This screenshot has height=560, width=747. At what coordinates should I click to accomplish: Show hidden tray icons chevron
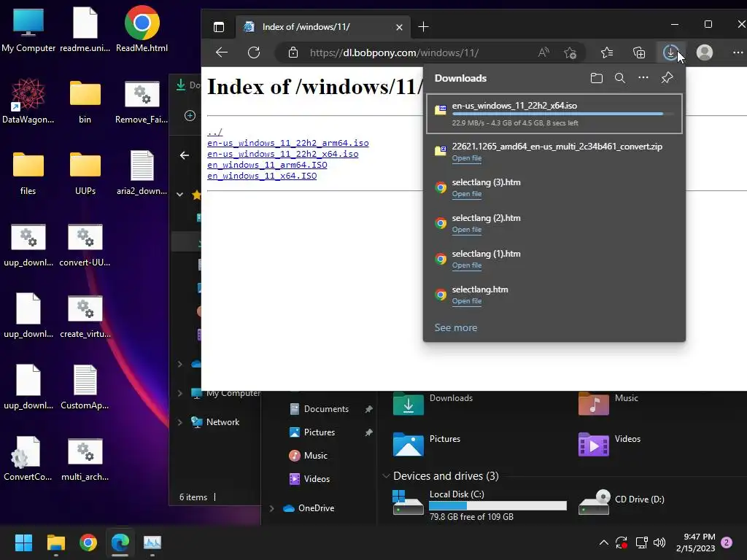(603, 542)
